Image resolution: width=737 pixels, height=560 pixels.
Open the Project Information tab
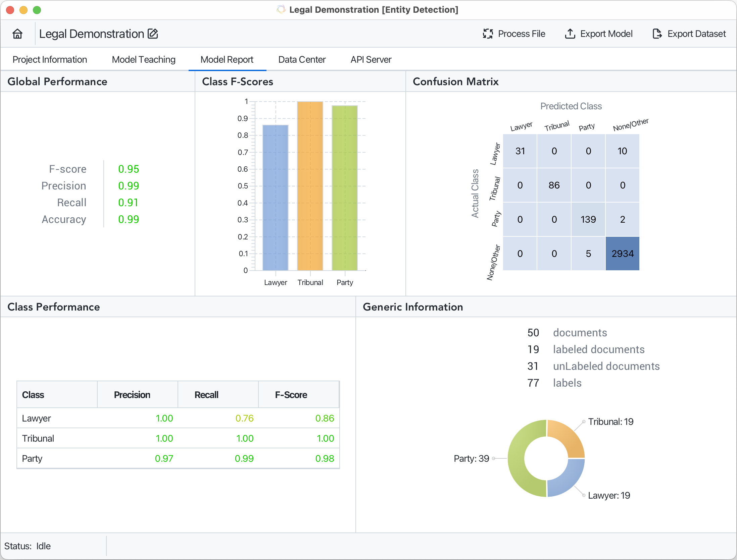click(50, 60)
